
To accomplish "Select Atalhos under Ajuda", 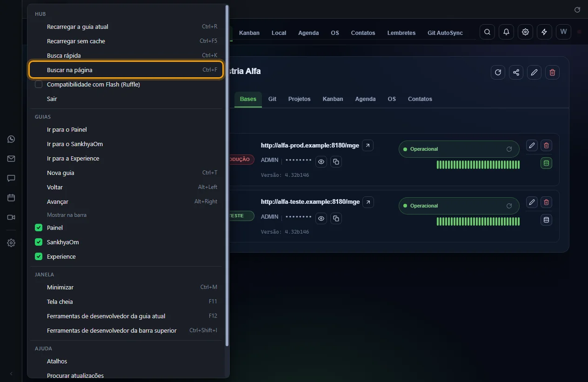I will (x=126, y=361).
